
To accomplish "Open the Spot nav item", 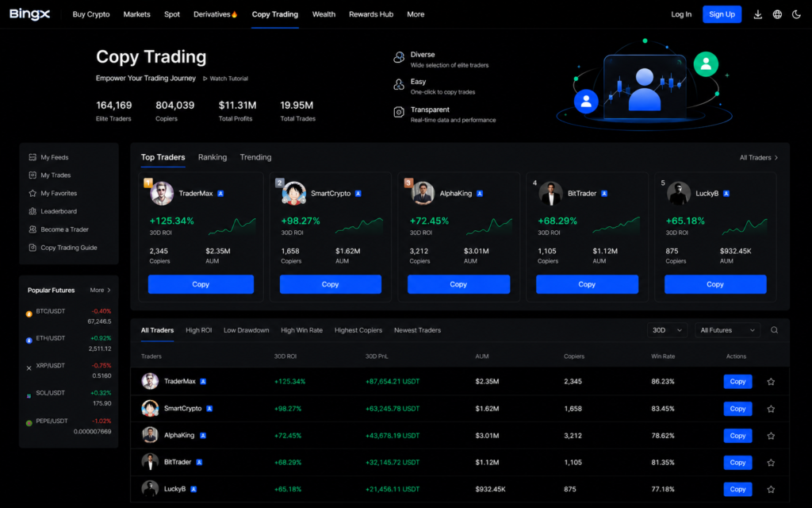I will click(172, 14).
